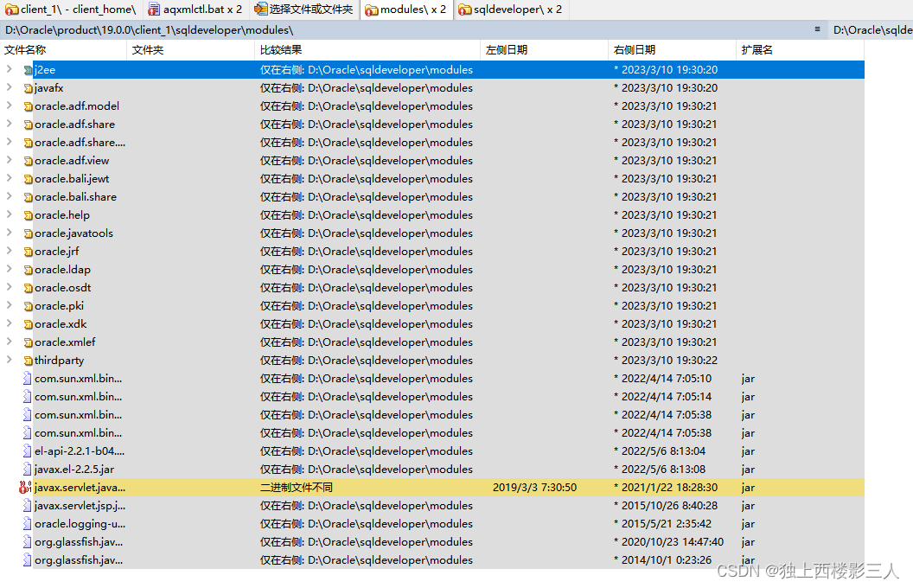Select the jar extension of javax.servlet.java row
Image resolution: width=913 pixels, height=588 pixels.
(x=748, y=488)
